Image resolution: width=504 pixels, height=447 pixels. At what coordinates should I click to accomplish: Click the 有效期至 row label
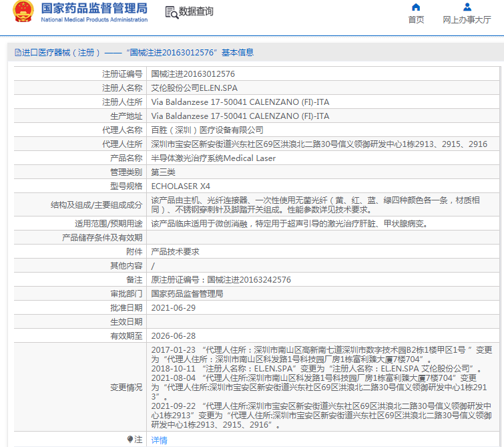126,335
